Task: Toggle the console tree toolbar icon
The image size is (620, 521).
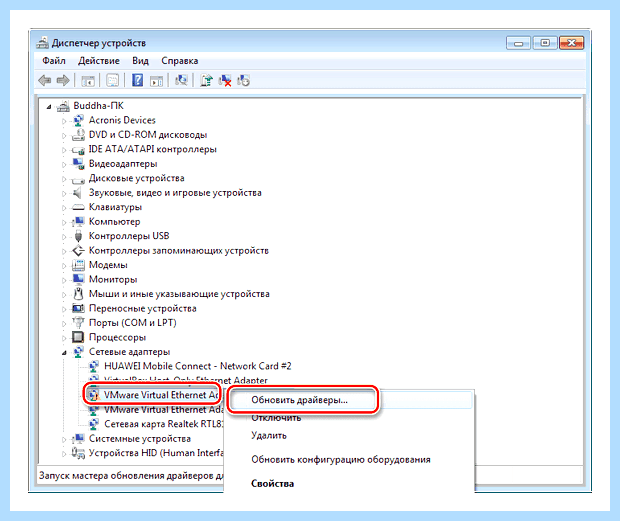Action: (x=88, y=81)
